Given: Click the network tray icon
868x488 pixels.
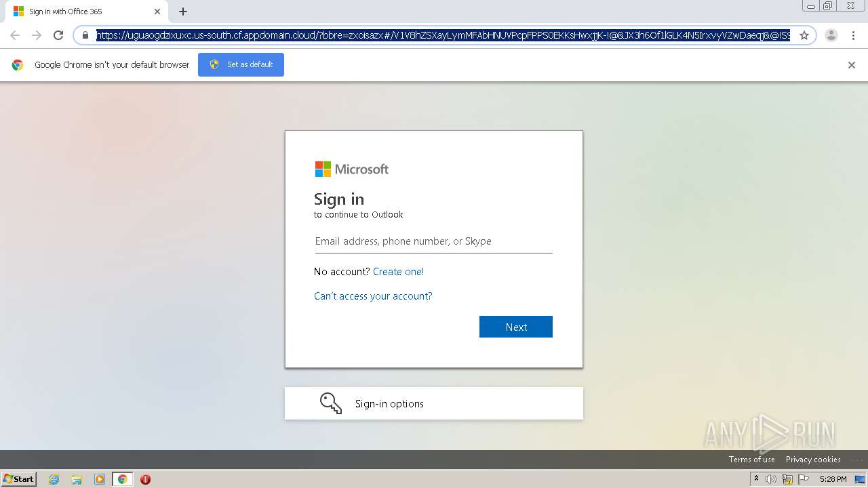Looking at the screenshot, I should pos(787,479).
